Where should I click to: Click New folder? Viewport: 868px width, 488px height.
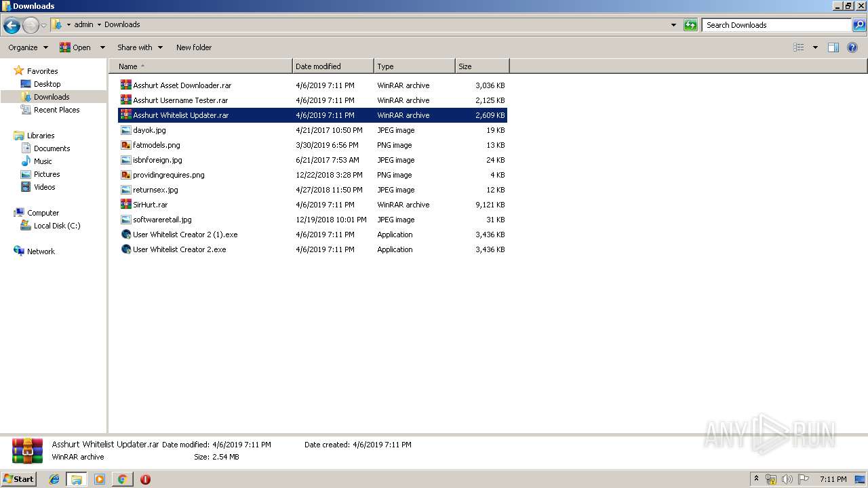tap(194, 47)
